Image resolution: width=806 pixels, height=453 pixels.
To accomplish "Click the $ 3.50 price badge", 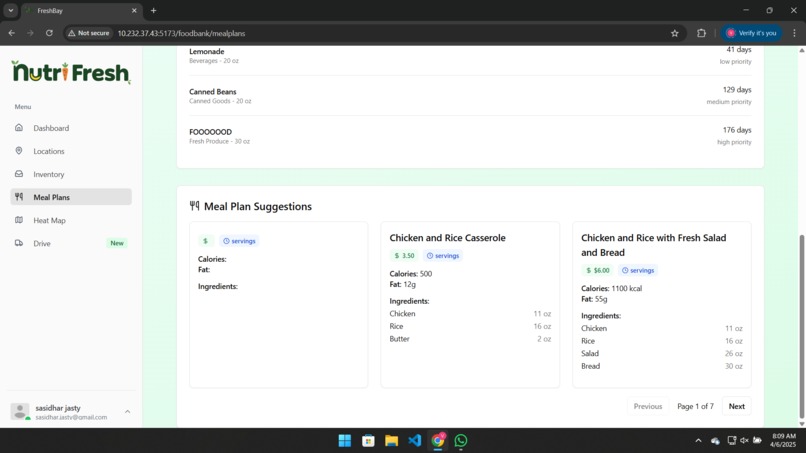I will (404, 256).
